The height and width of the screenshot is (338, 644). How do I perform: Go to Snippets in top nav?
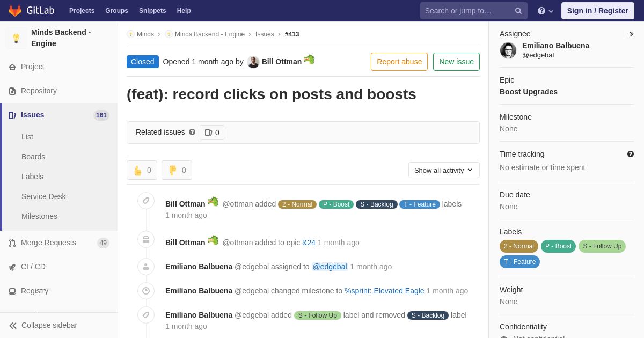(152, 11)
